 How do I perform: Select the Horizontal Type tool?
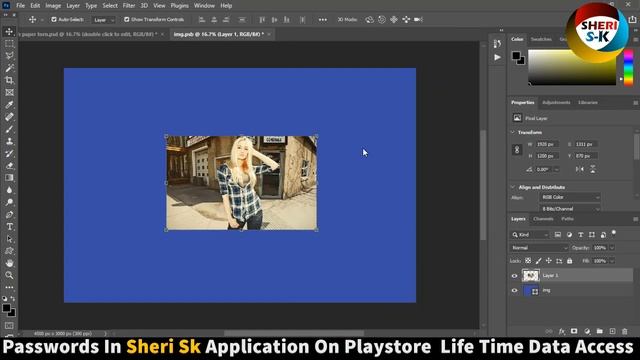9,227
